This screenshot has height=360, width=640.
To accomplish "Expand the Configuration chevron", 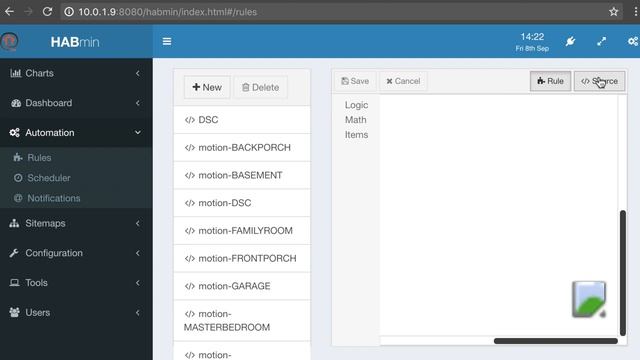I will click(138, 253).
